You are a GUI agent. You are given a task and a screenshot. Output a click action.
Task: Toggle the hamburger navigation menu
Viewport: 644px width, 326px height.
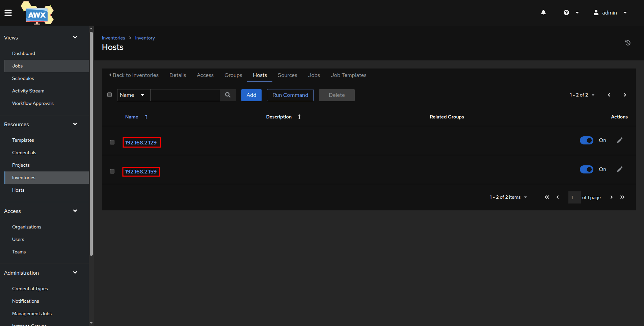pyautogui.click(x=8, y=13)
